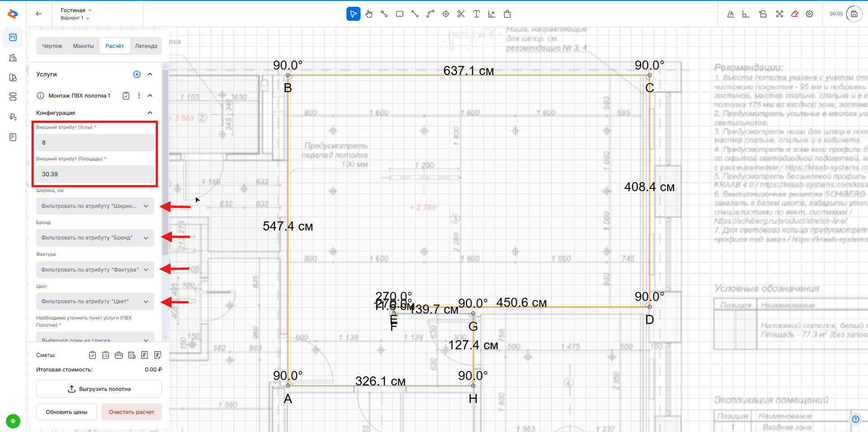
Task: Activate the scissors cut tool
Action: click(461, 14)
